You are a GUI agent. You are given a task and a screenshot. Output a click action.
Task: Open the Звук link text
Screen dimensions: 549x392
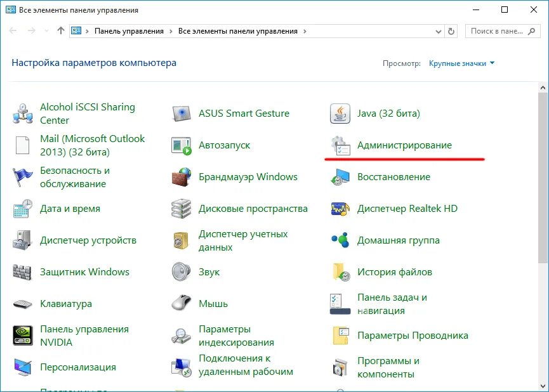coord(209,272)
